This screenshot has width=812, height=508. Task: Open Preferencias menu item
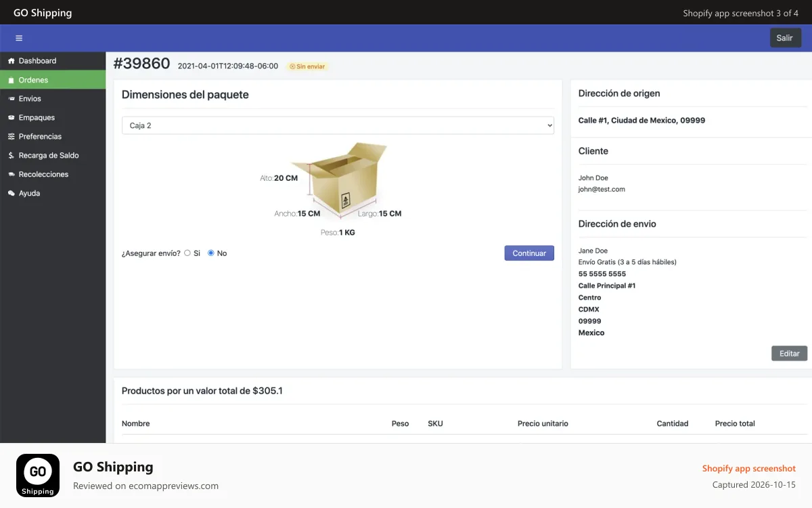(x=53, y=137)
